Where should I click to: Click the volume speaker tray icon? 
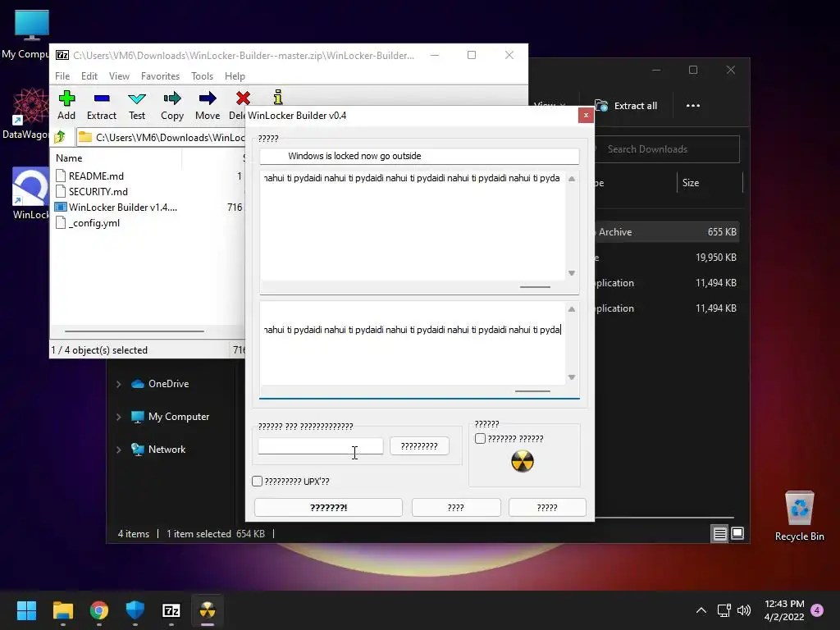click(743, 610)
